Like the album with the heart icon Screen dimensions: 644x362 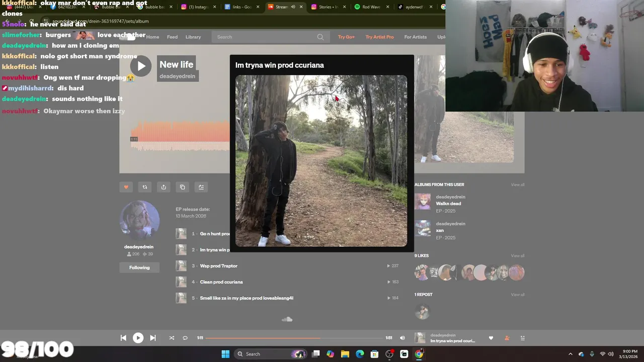tap(126, 187)
